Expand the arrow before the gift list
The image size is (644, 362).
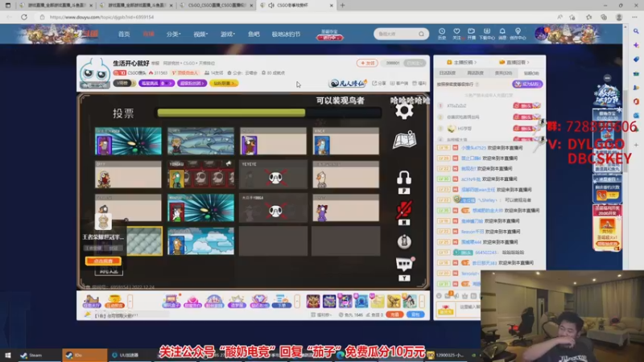[297, 301]
